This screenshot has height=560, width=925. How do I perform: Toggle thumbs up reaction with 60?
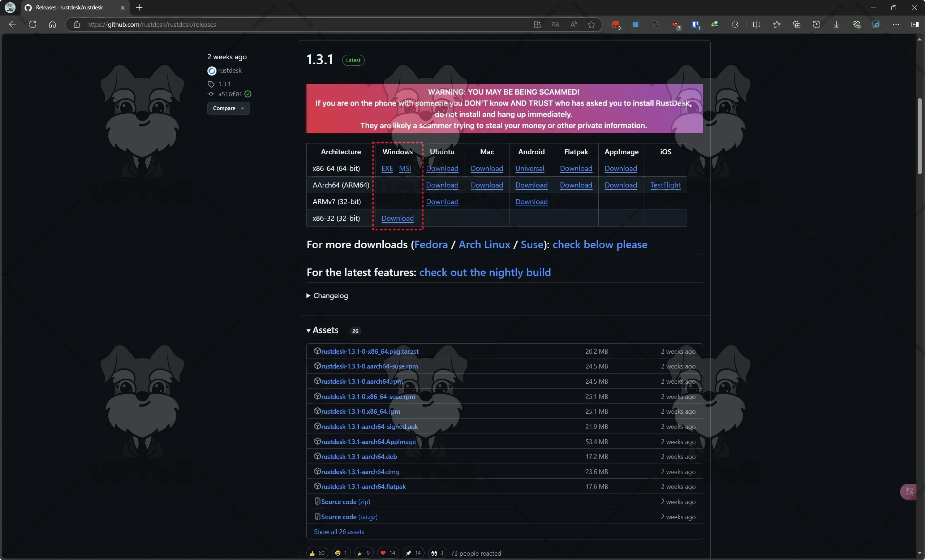pos(317,553)
